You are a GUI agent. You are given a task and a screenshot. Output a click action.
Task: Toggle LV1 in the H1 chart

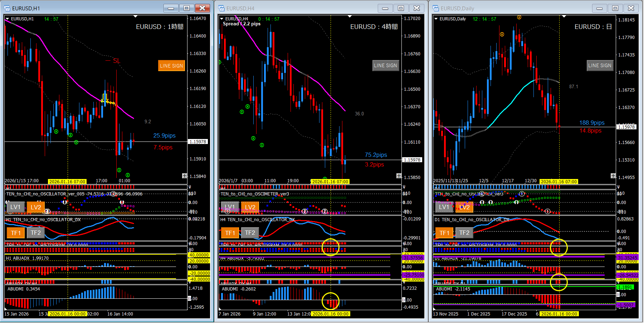click(x=15, y=207)
